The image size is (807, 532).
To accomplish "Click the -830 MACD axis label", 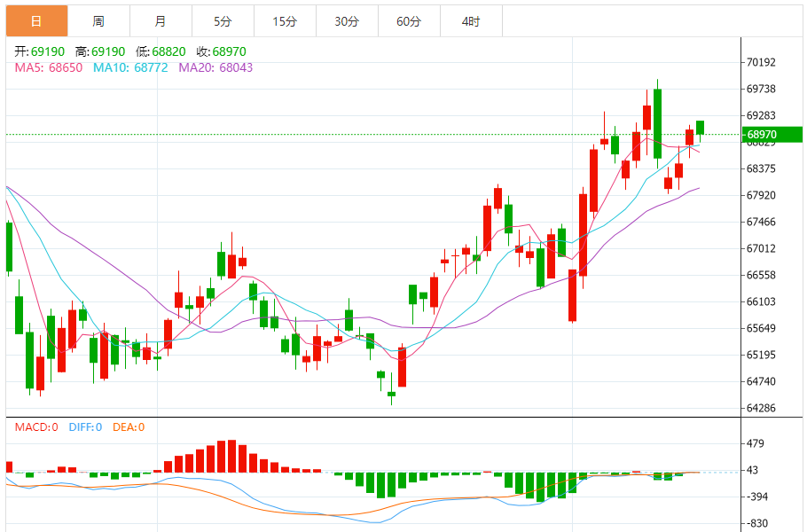I will click(x=756, y=523).
